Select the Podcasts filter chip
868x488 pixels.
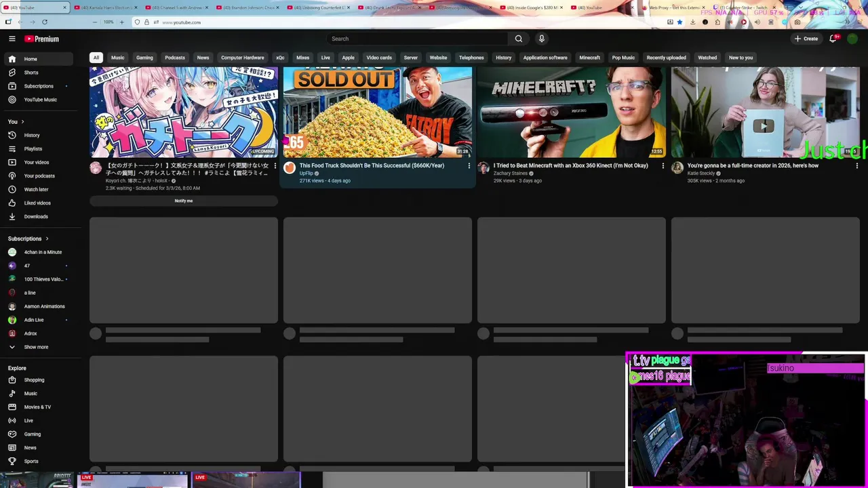175,58
